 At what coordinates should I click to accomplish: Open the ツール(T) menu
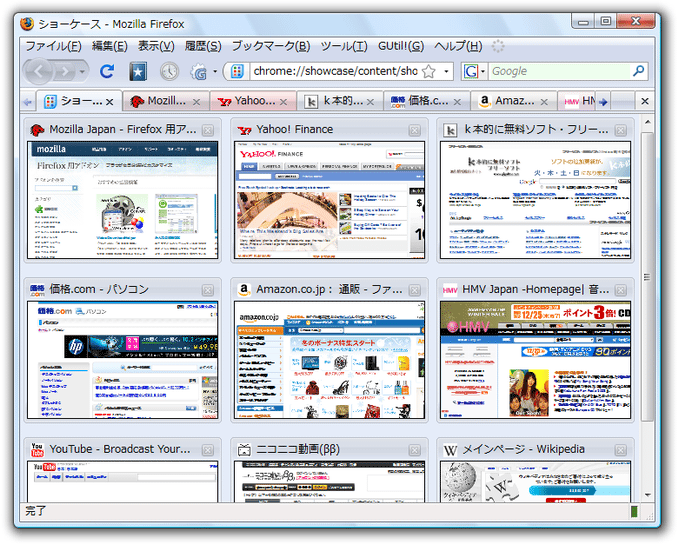[344, 46]
